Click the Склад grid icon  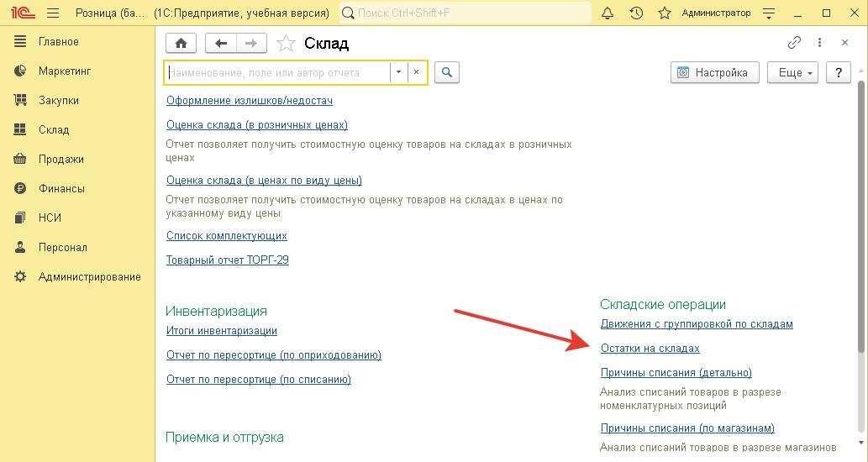coord(20,129)
